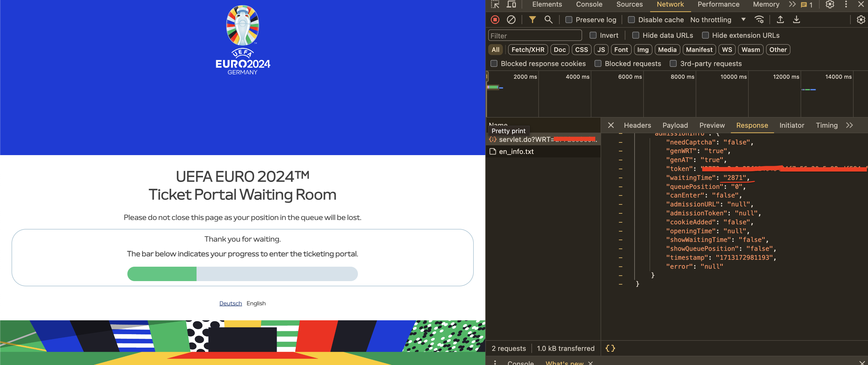
Task: Enable Preserve log
Action: [569, 20]
